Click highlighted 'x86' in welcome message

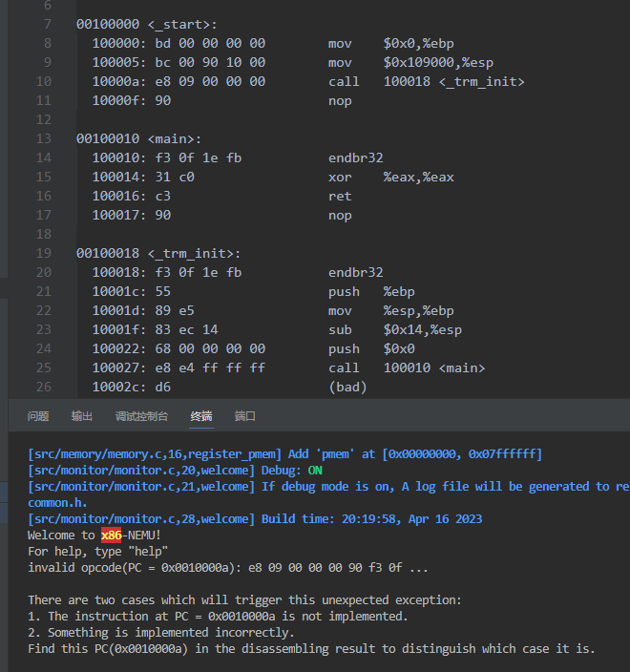click(112, 535)
